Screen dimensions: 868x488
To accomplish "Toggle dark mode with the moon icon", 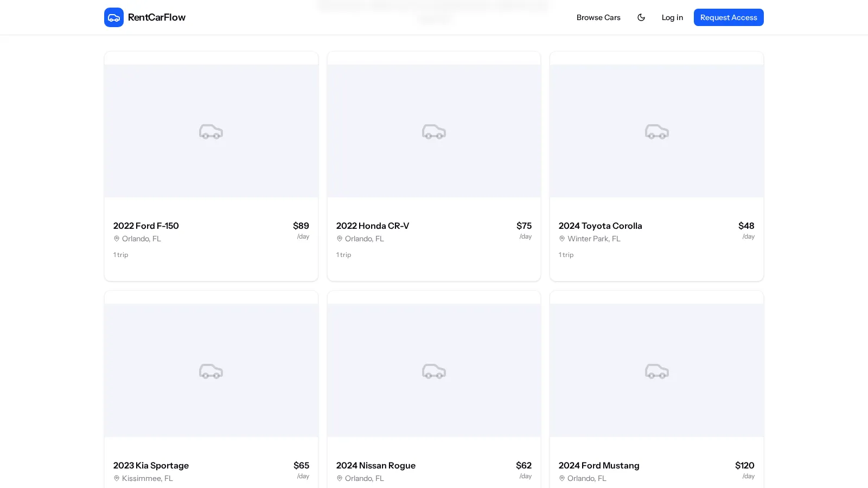I will click(x=641, y=17).
